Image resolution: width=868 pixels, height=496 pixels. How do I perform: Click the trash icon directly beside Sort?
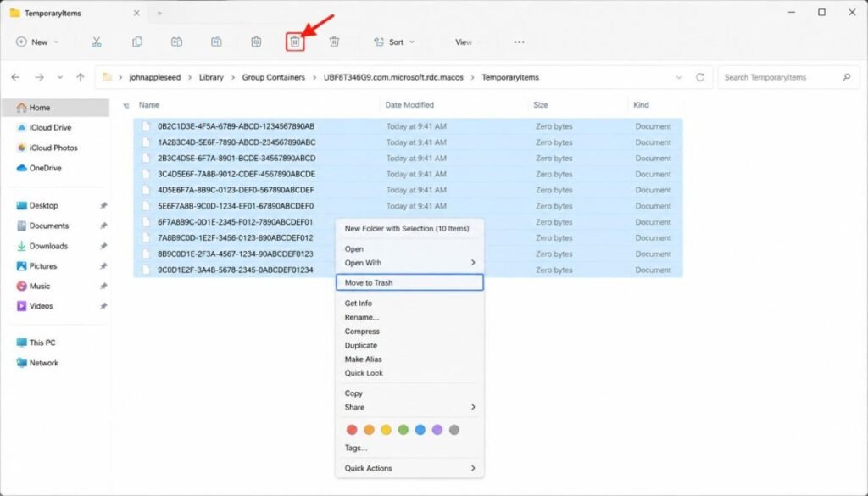click(334, 42)
